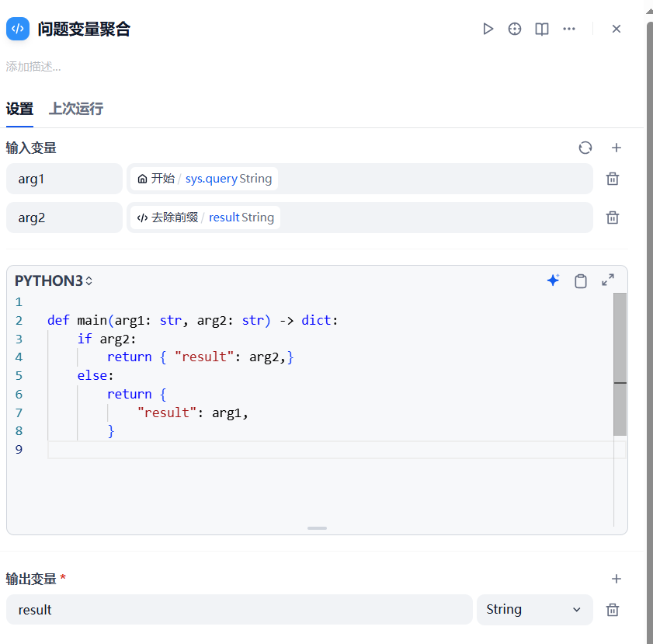Open the more options ellipsis menu
The height and width of the screenshot is (644, 653).
click(569, 29)
